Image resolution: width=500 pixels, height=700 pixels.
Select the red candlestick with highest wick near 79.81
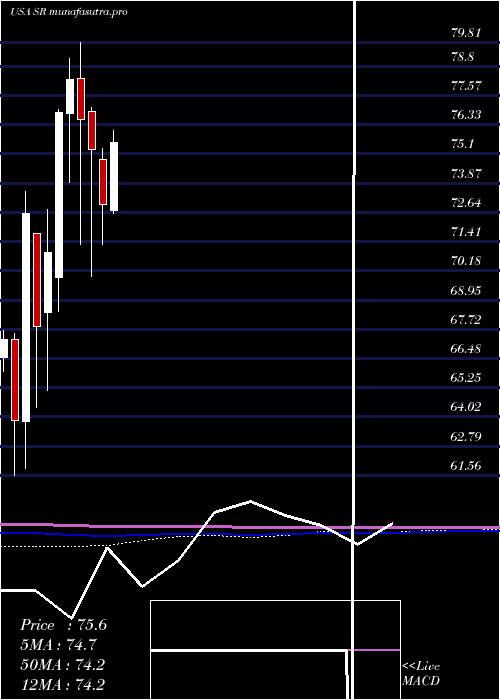[81, 99]
